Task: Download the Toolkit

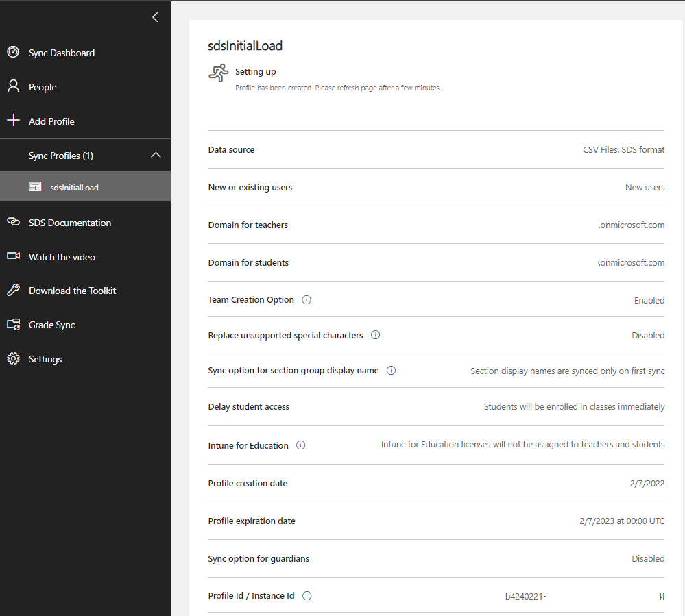Action: pyautogui.click(x=71, y=290)
